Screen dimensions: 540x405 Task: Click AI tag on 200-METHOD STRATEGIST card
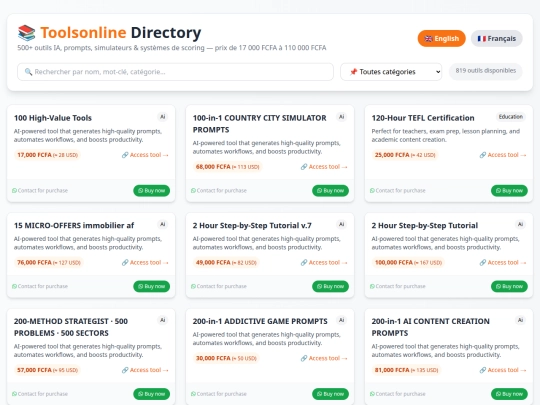pyautogui.click(x=163, y=320)
